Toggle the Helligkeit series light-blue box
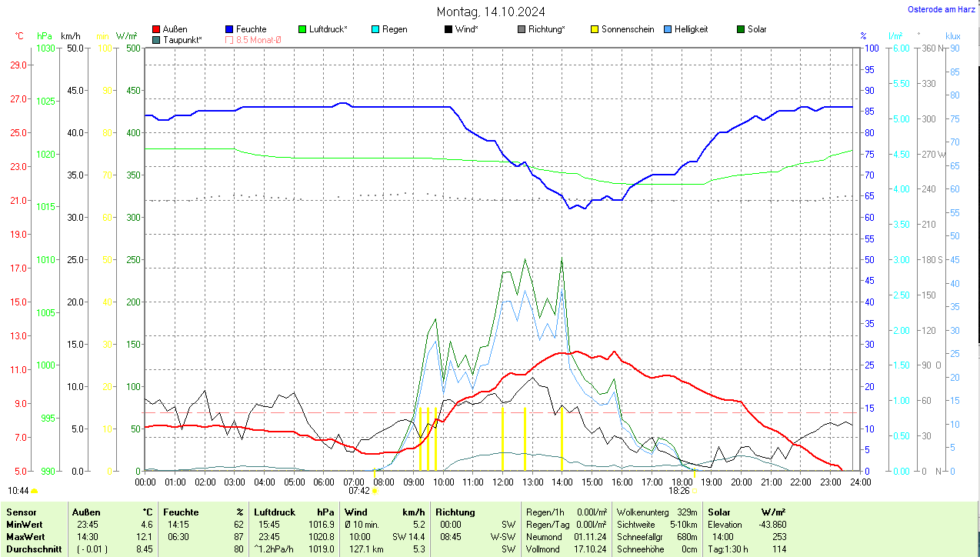 click(667, 29)
